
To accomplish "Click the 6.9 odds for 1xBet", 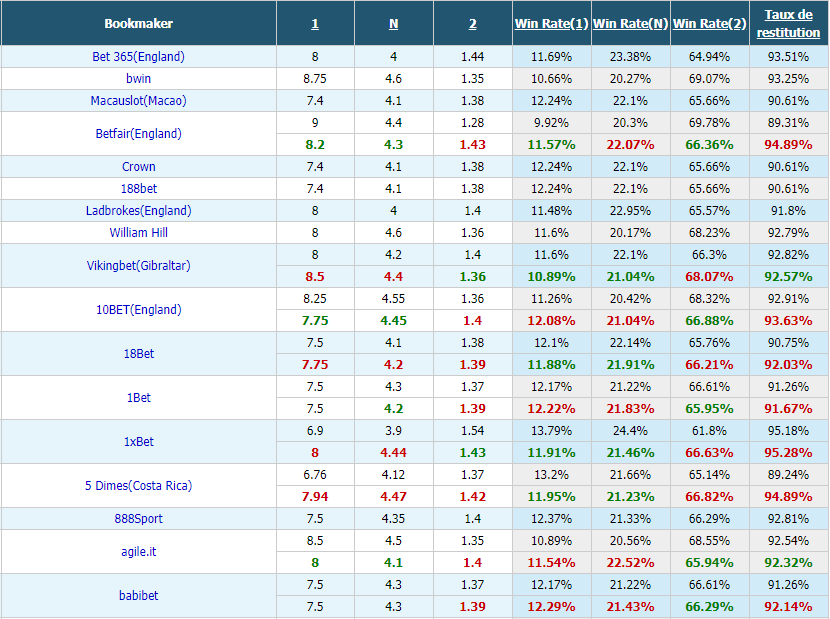I will (x=315, y=430).
